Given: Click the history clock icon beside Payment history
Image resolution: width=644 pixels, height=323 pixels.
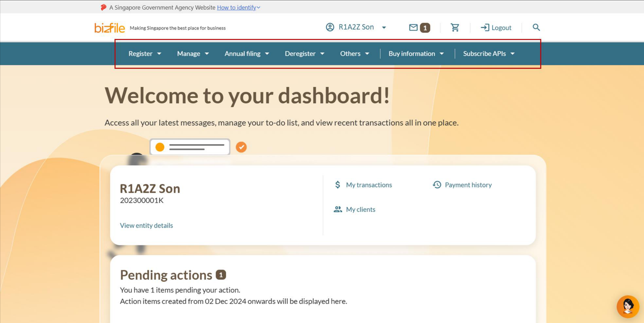Looking at the screenshot, I should pyautogui.click(x=437, y=185).
